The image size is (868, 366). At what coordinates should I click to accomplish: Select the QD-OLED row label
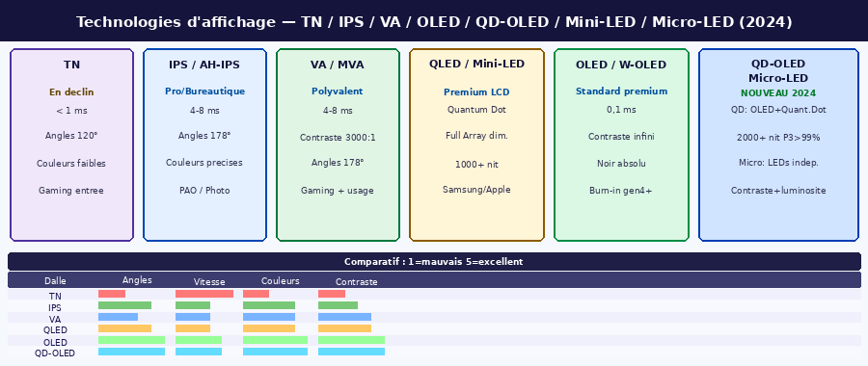click(x=55, y=353)
